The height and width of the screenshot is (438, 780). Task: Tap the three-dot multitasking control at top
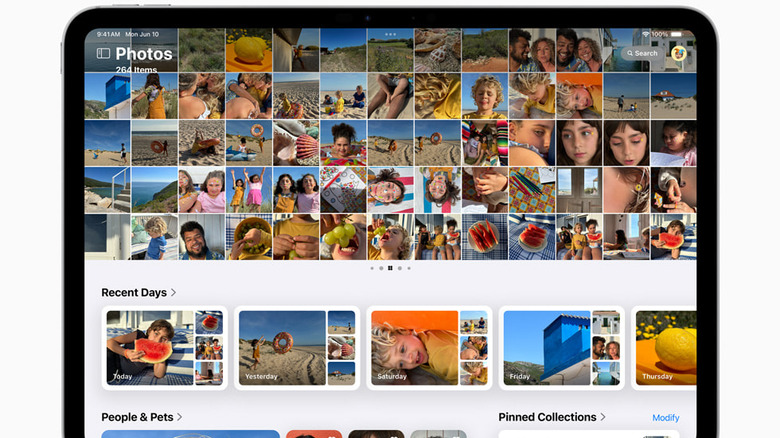pyautogui.click(x=390, y=34)
